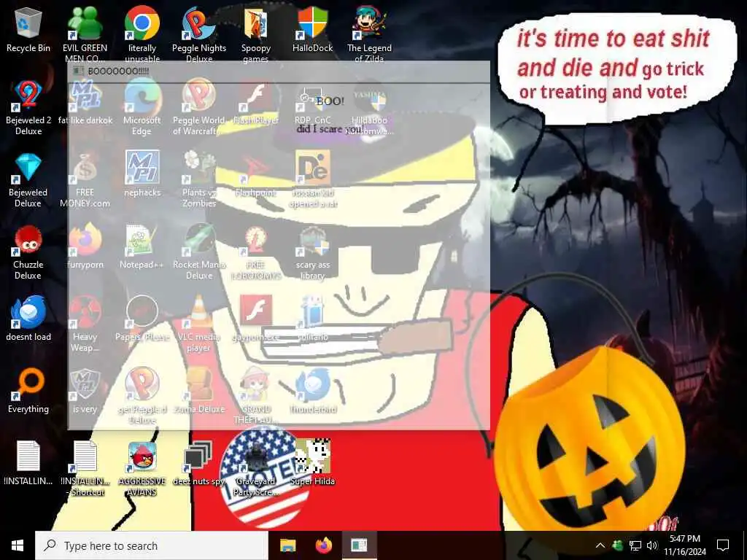Screen dimensions: 747x560
Task: Select Rocket Mania Deluxe icon behind BOO window
Action: (x=199, y=252)
